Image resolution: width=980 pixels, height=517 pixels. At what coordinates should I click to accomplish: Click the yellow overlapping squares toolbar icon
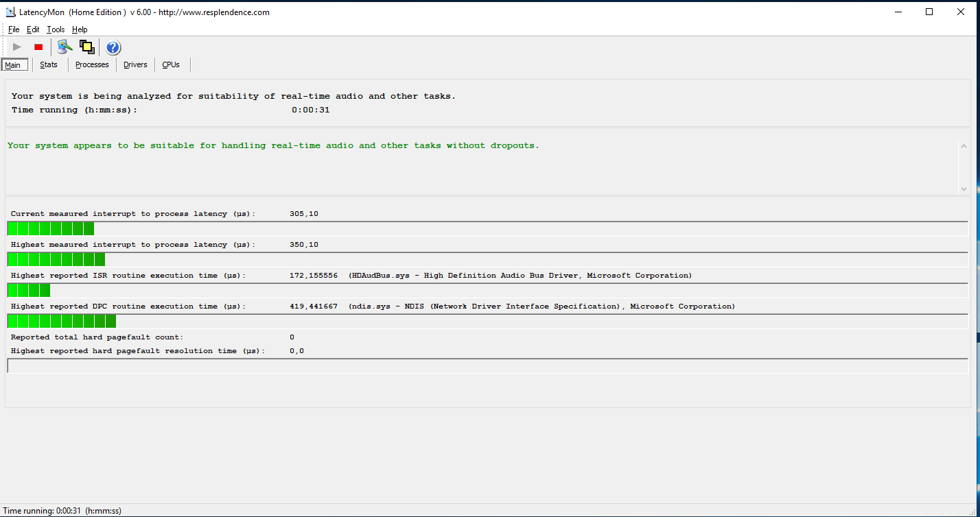point(86,47)
